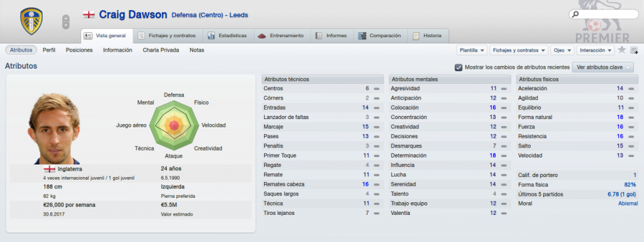The image size is (644, 242).
Task: Click the Leeds club crest icon
Action: click(x=31, y=21)
